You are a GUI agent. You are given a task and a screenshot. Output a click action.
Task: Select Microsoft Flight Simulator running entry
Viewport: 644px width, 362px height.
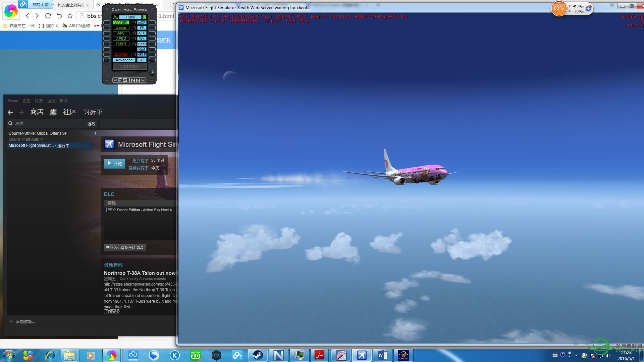pos(50,145)
